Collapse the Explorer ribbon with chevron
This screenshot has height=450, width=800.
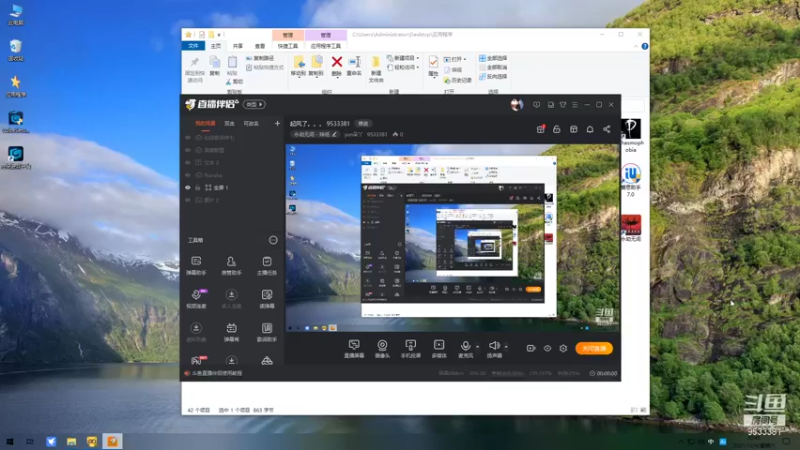636,46
